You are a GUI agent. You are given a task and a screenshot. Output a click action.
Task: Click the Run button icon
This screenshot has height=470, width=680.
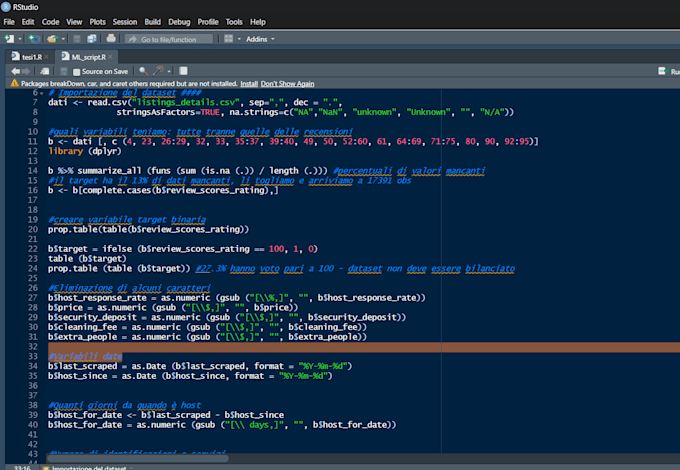pyautogui.click(x=662, y=71)
